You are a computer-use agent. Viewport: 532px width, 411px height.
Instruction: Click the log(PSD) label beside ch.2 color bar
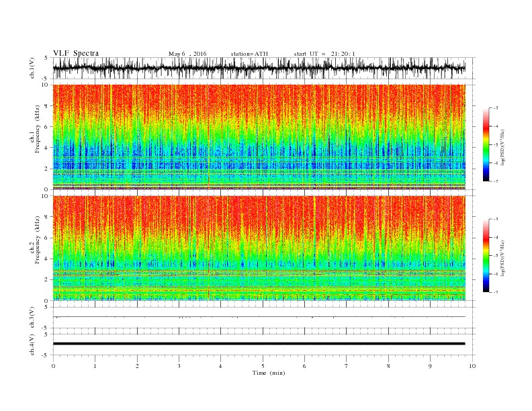pos(502,257)
